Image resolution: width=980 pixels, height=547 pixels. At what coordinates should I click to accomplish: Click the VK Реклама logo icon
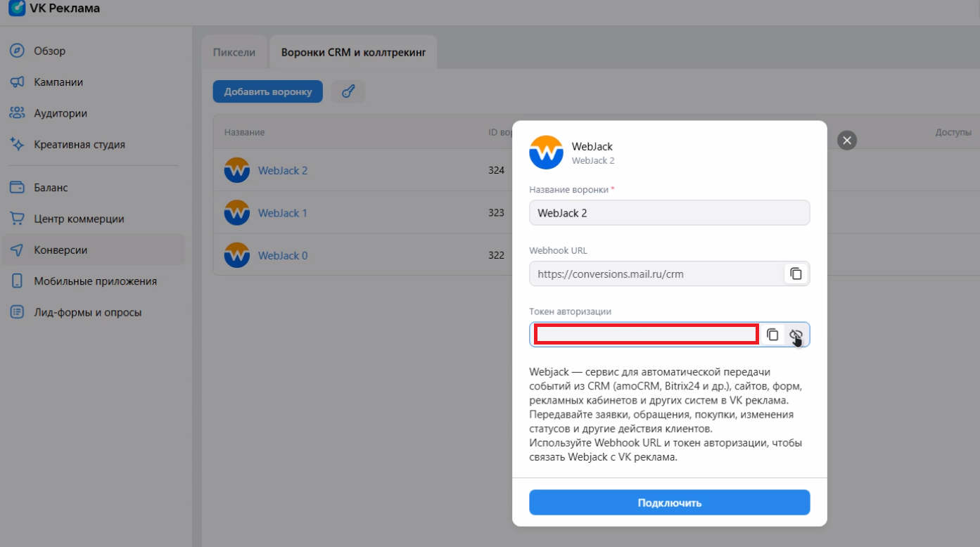(17, 8)
